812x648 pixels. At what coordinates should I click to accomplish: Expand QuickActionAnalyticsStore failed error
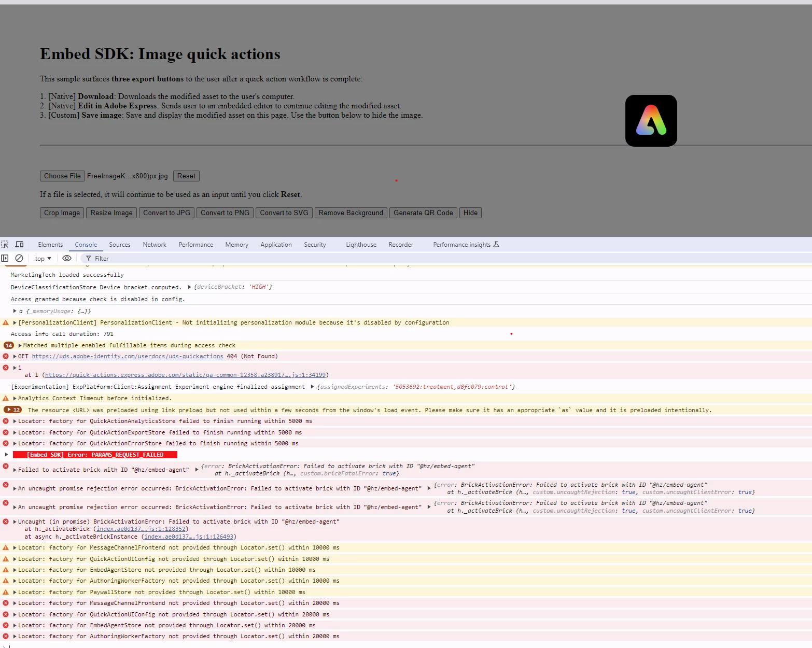click(15, 421)
